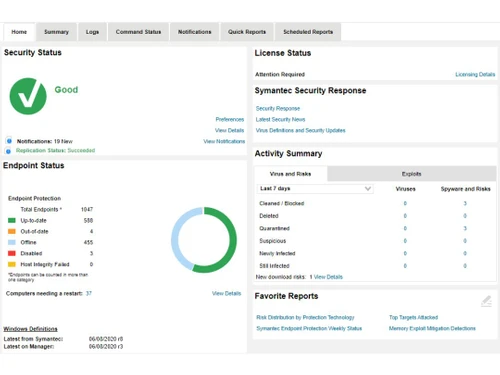Switch to Quick Reports tab
Viewport: 500px width, 375px height.
[x=247, y=32]
